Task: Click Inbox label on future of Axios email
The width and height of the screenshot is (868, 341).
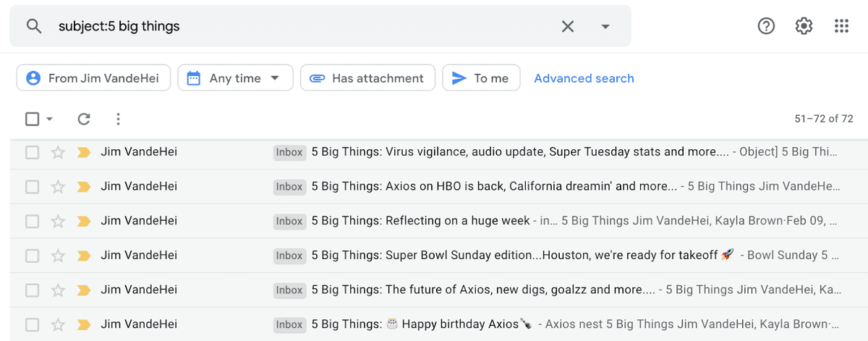Action: (289, 290)
